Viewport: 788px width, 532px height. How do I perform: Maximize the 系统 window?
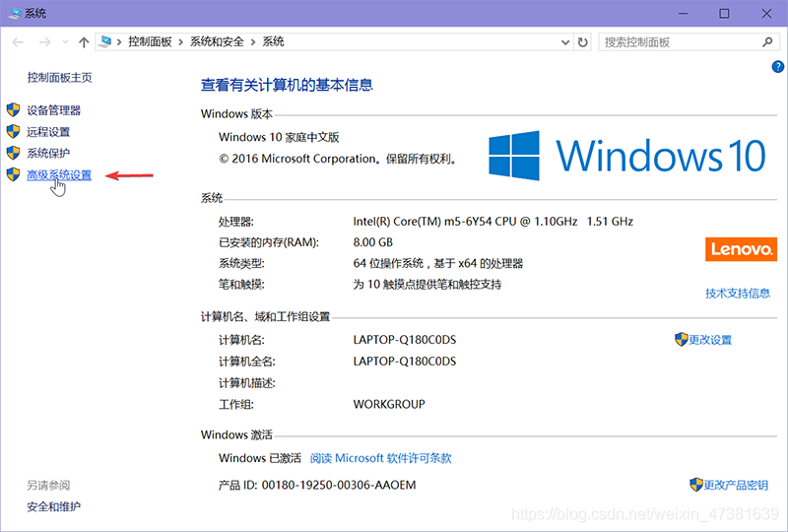(x=724, y=13)
